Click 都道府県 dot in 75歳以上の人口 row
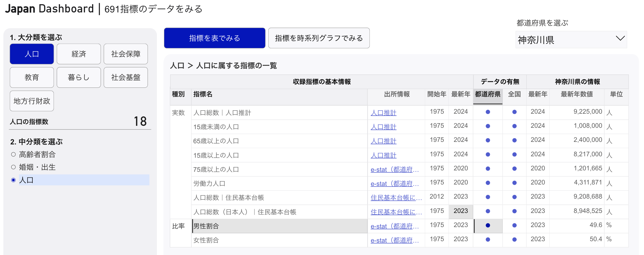Screen dimensions: 644x255 (488, 169)
